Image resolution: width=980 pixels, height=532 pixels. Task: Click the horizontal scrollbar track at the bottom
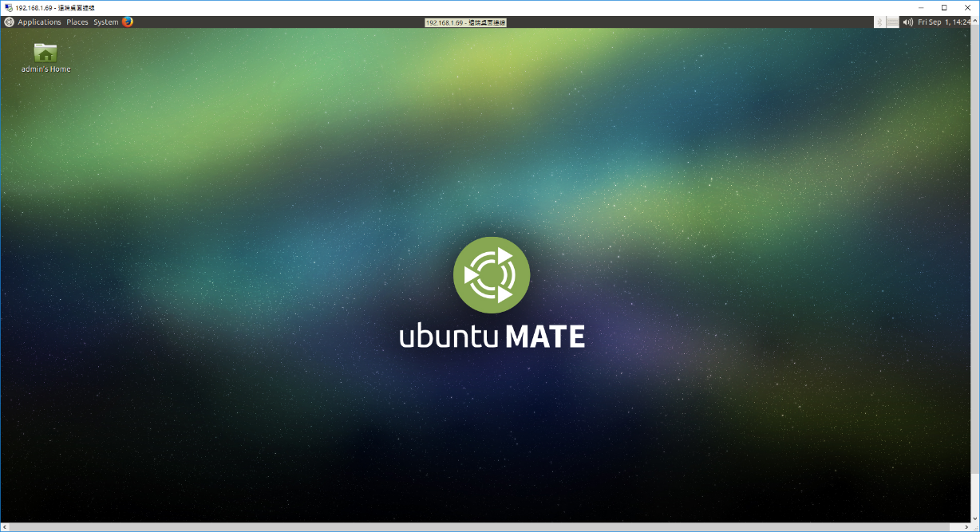pos(486,526)
